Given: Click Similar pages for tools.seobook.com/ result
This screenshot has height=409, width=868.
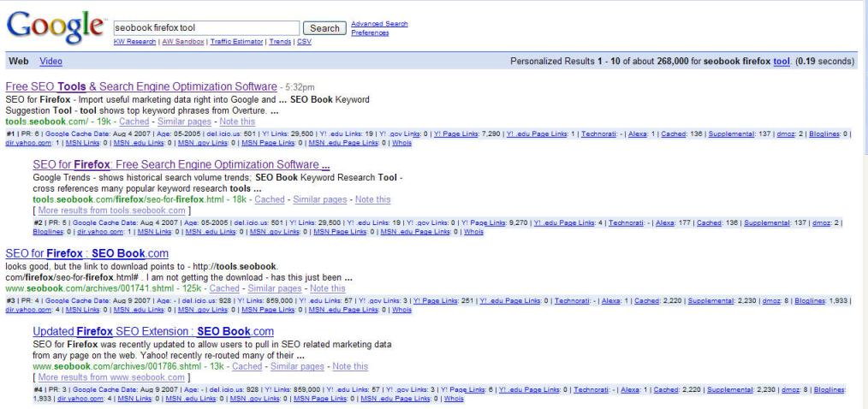Looking at the screenshot, I should pyautogui.click(x=184, y=122).
